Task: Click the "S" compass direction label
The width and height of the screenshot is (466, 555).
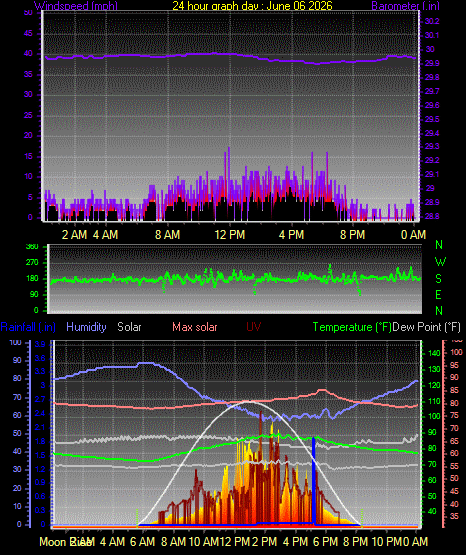Action: tap(438, 279)
